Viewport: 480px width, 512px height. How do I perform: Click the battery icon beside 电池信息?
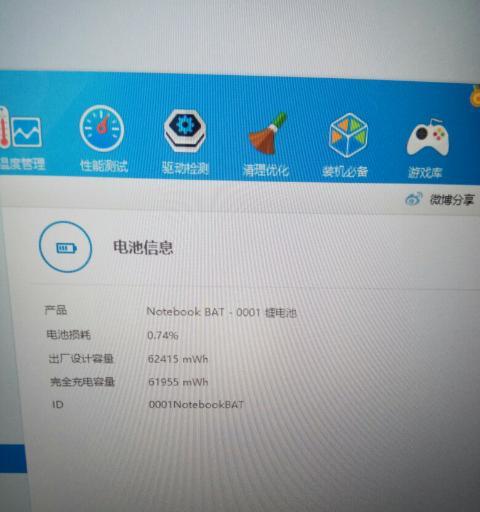click(66, 247)
